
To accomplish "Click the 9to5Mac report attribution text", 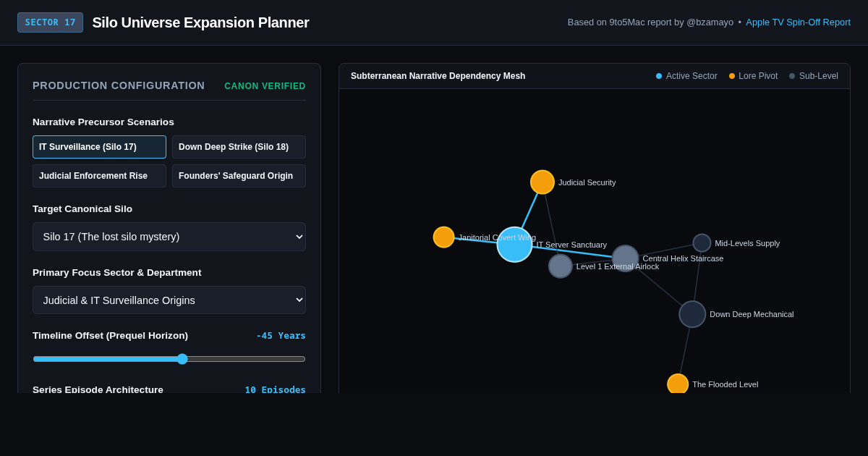I will (650, 22).
